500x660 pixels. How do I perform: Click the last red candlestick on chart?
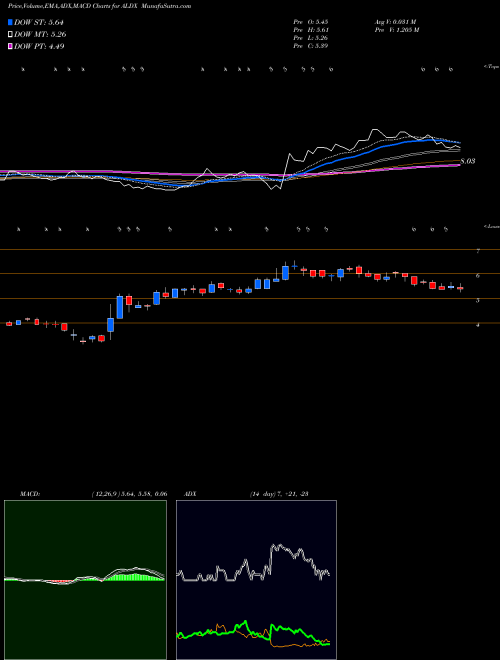(460, 288)
